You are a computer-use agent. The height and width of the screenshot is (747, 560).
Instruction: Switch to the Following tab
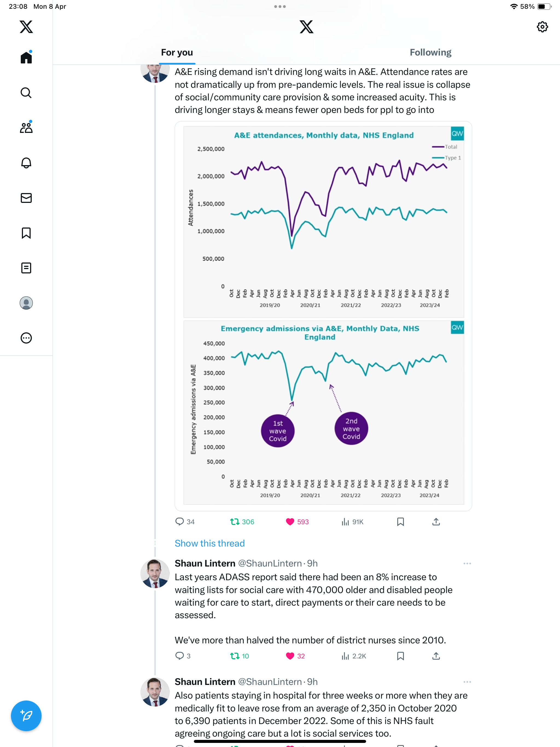pos(430,52)
